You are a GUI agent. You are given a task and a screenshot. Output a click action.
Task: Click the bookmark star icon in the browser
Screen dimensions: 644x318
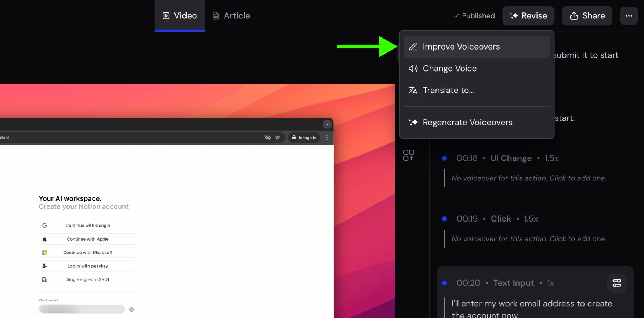coord(278,138)
